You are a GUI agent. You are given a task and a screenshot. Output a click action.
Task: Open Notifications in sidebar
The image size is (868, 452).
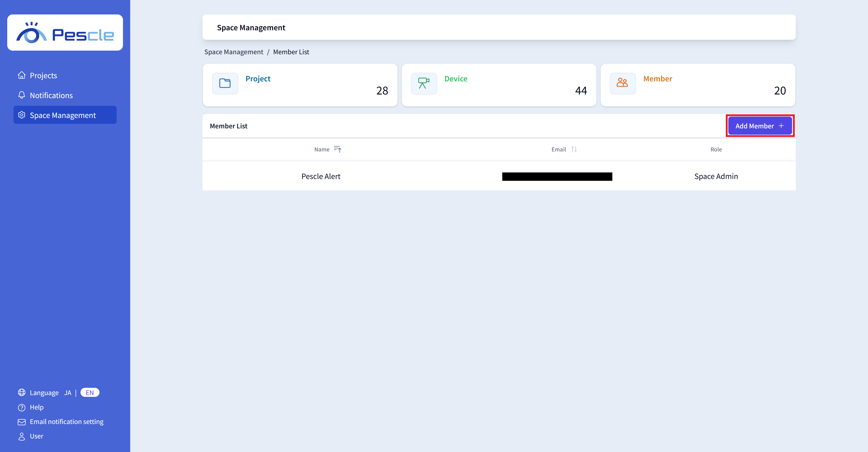pyautogui.click(x=51, y=95)
